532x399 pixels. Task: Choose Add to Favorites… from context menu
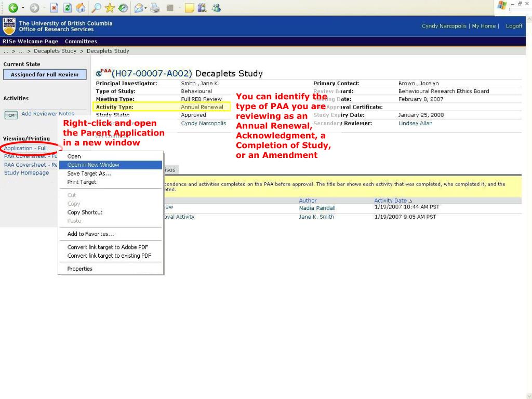coord(111,234)
